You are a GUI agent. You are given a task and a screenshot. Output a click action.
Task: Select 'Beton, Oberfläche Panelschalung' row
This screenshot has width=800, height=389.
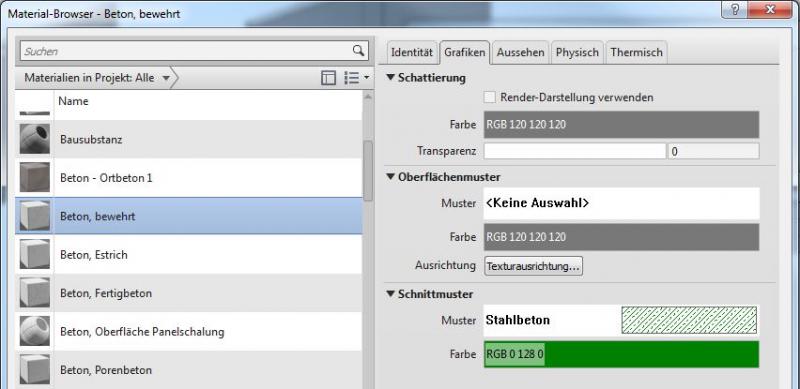point(189,331)
